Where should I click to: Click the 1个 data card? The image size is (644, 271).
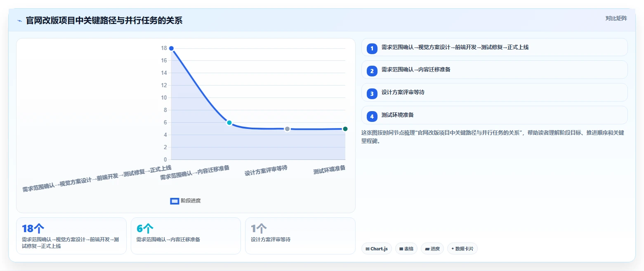(300, 236)
